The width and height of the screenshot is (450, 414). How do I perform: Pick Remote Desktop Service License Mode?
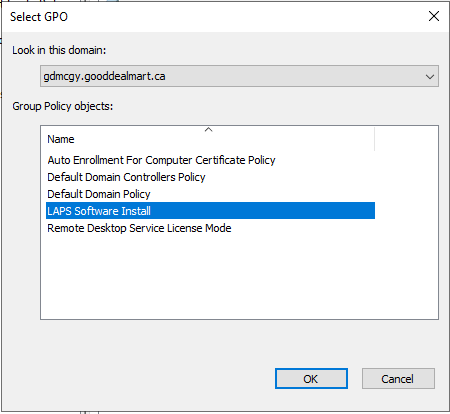tap(139, 228)
